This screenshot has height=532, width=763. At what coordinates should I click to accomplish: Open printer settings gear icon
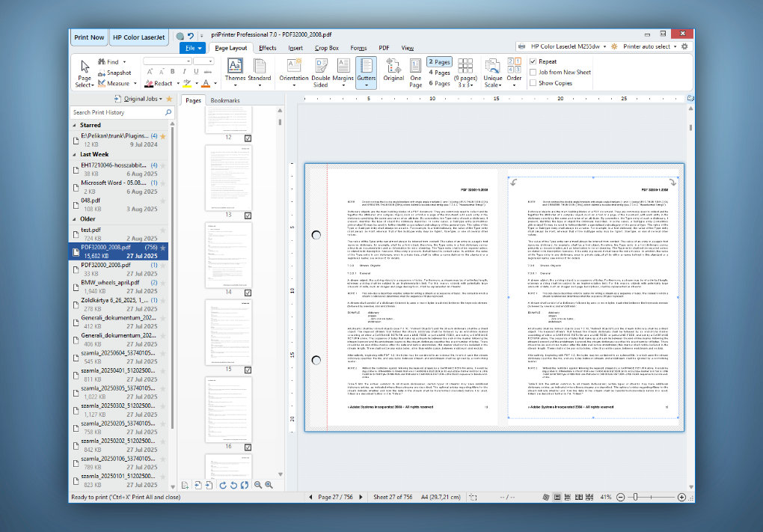click(x=684, y=46)
